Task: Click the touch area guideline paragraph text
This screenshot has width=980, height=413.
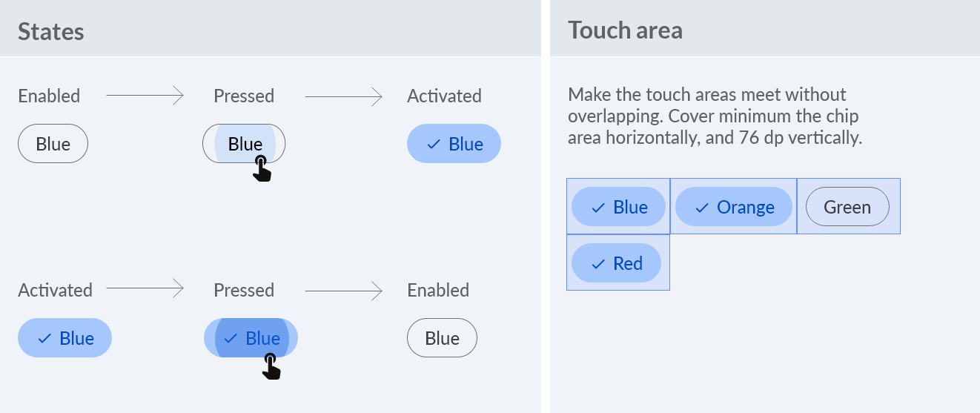Action: pos(715,116)
